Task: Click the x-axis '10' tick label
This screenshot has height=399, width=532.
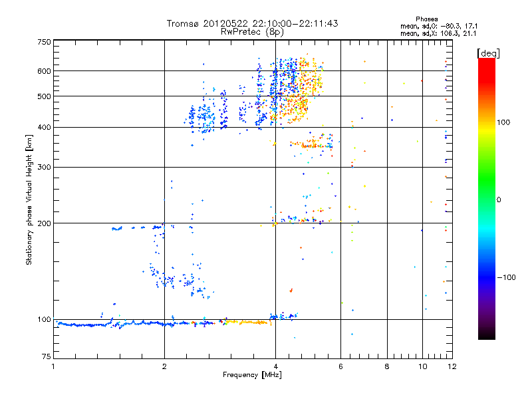Action: point(423,366)
